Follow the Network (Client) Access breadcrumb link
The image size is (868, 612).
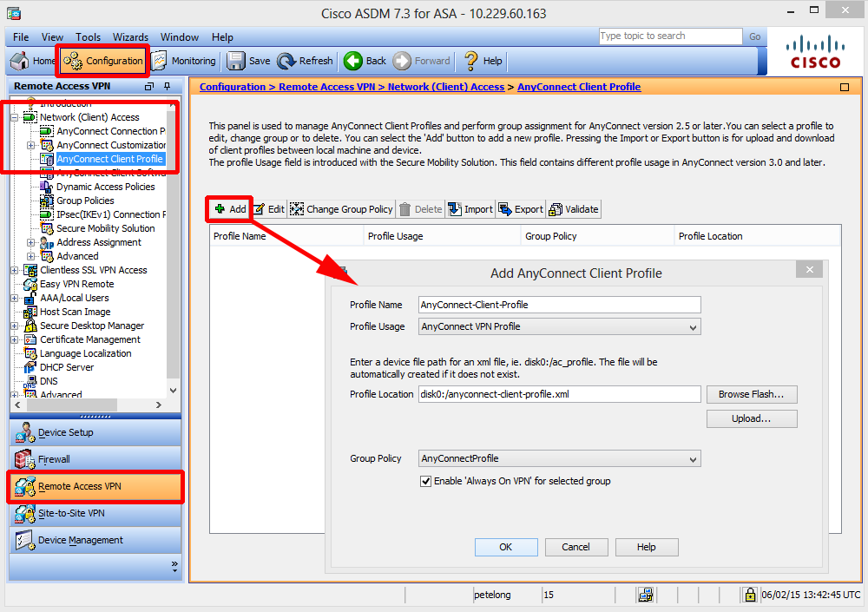[446, 87]
